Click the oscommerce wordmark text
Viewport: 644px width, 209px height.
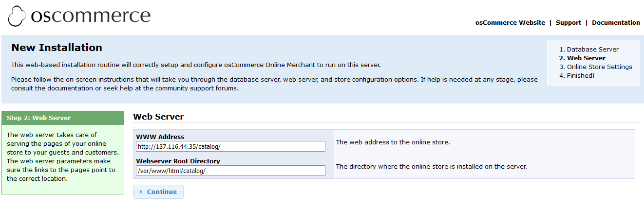point(91,16)
